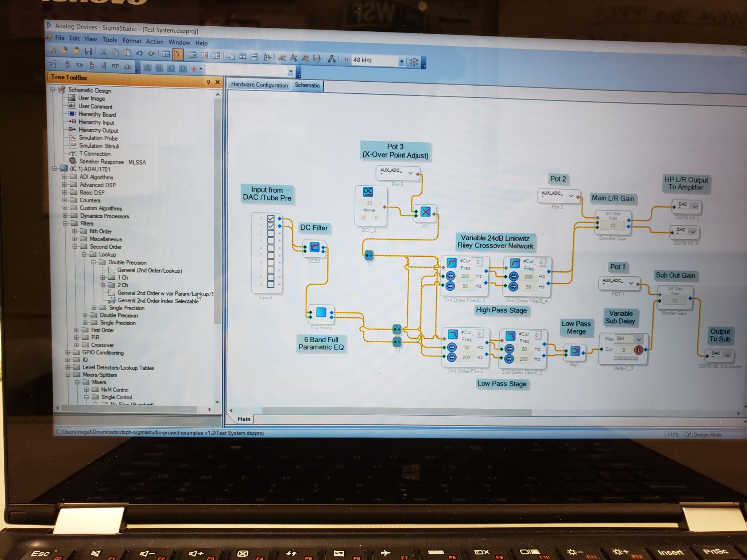
Task: Open the File menu
Action: 59,38
